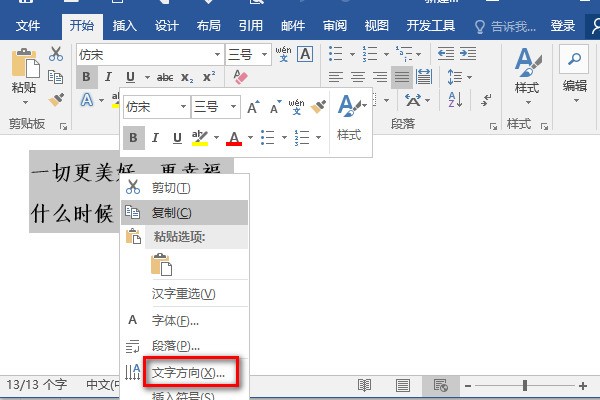The image size is (600, 400).
Task: Choose 剪切(T) from context menu
Action: 185,188
